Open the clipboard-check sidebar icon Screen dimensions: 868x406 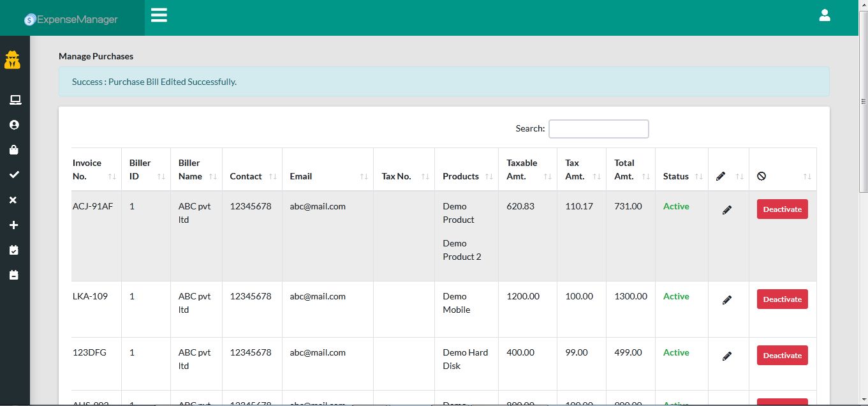pyautogui.click(x=14, y=250)
